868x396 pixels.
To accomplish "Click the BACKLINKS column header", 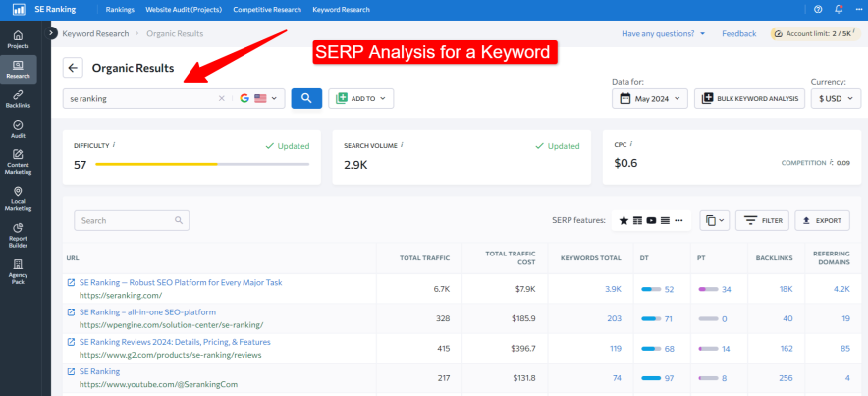I will point(774,258).
